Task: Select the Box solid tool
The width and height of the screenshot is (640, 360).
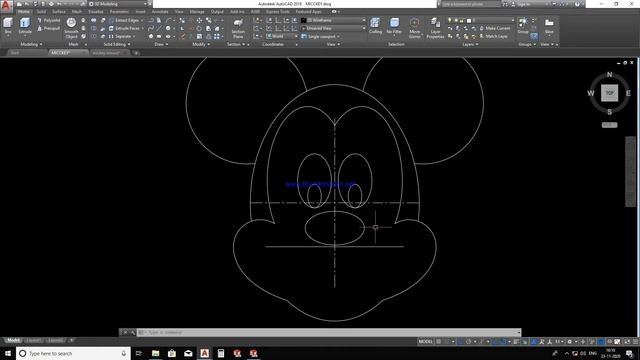Action: (x=8, y=26)
